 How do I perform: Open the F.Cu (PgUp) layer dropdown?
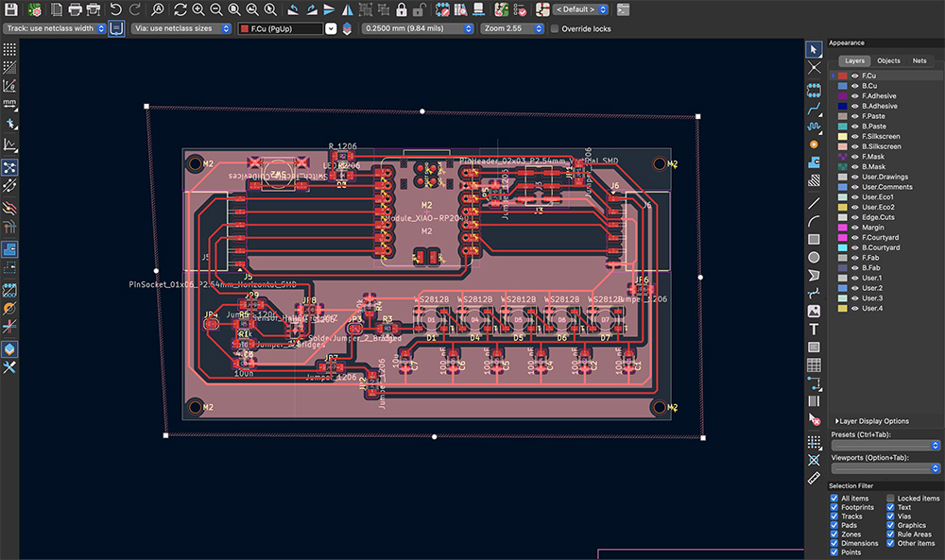(287, 28)
